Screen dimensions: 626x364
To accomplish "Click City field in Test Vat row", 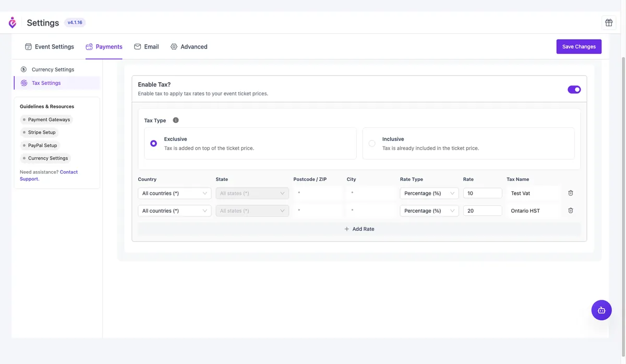I will tap(371, 193).
